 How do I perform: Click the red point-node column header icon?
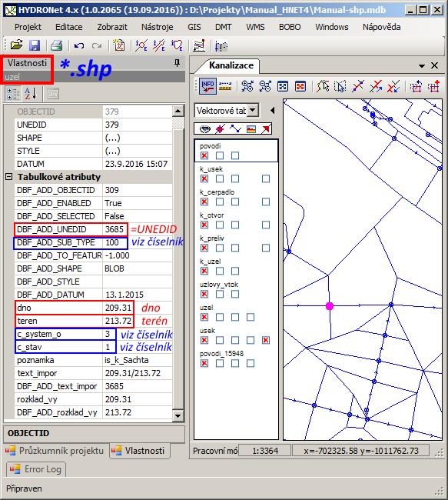pyautogui.click(x=220, y=128)
